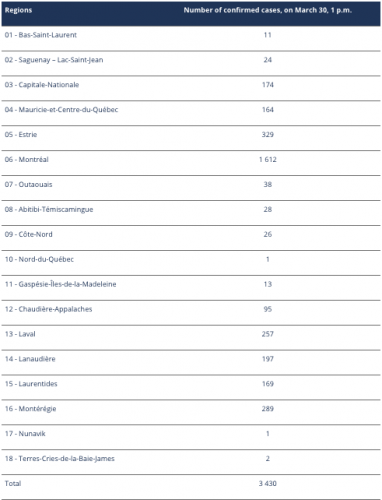Click the Regions column header
Screen dimensions: 382x500
[18, 10]
